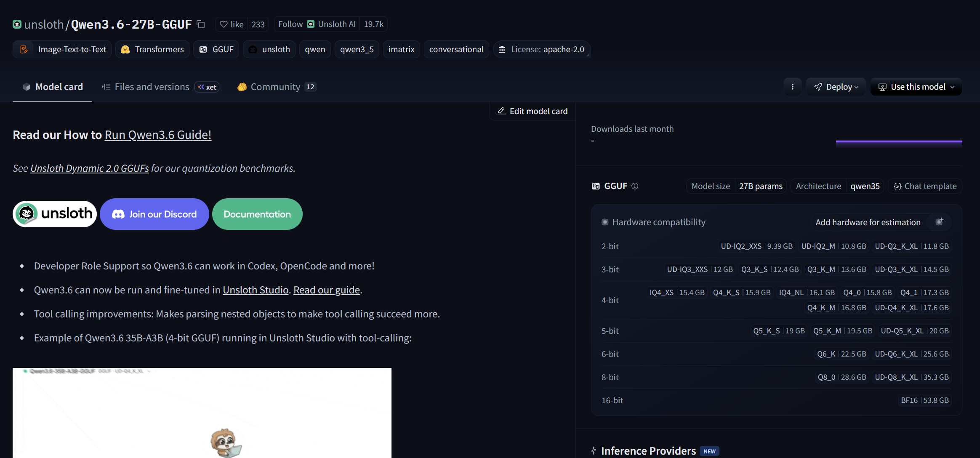Open the Read our guide link
The height and width of the screenshot is (458, 980).
pyautogui.click(x=327, y=290)
